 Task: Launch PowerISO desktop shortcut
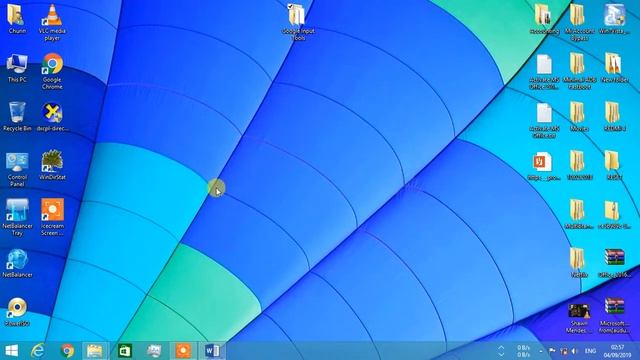tap(17, 308)
